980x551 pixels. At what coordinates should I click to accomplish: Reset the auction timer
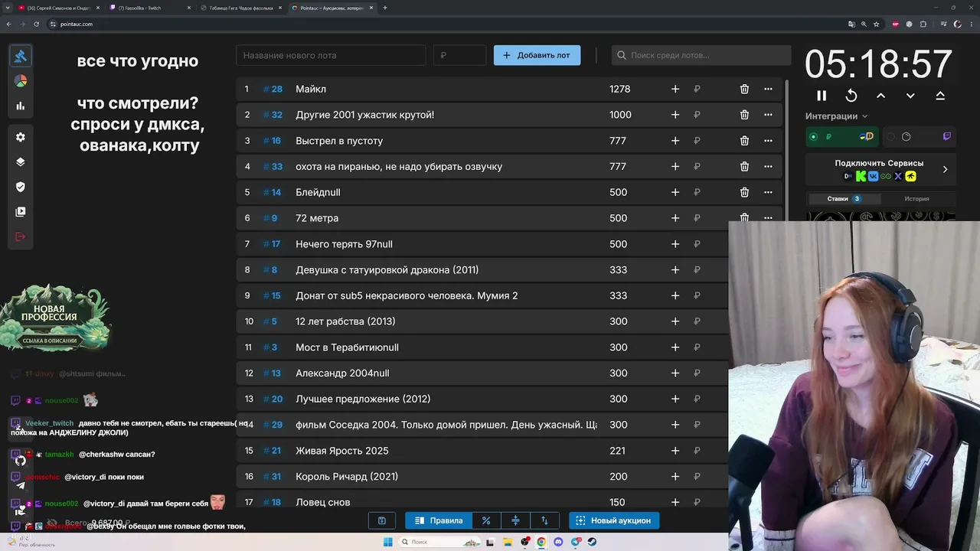pyautogui.click(x=851, y=96)
